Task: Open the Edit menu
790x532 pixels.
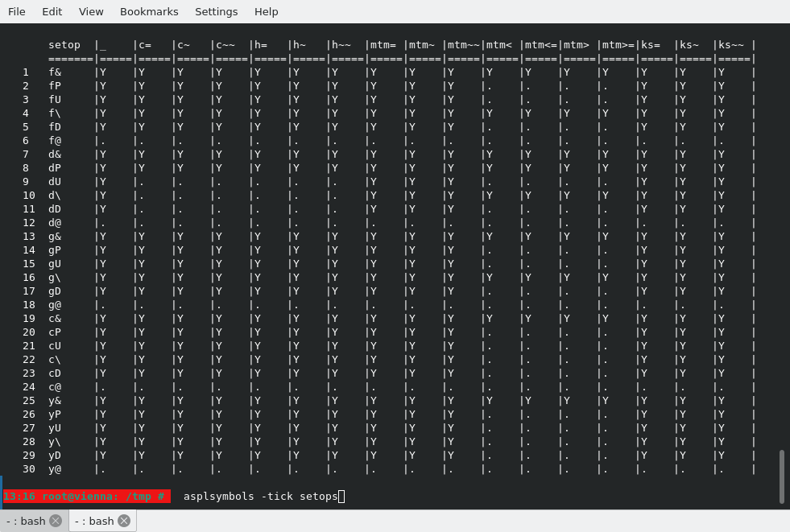Action: pos(52,11)
